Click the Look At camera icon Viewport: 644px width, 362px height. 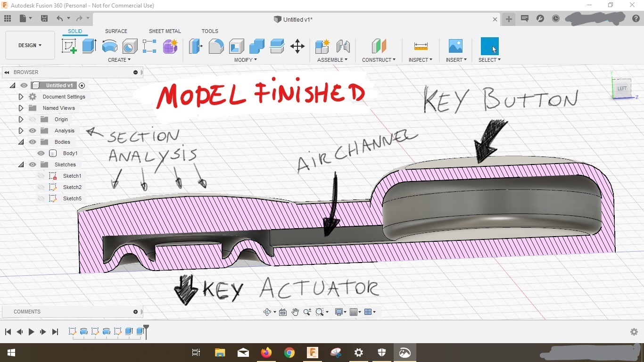(283, 312)
